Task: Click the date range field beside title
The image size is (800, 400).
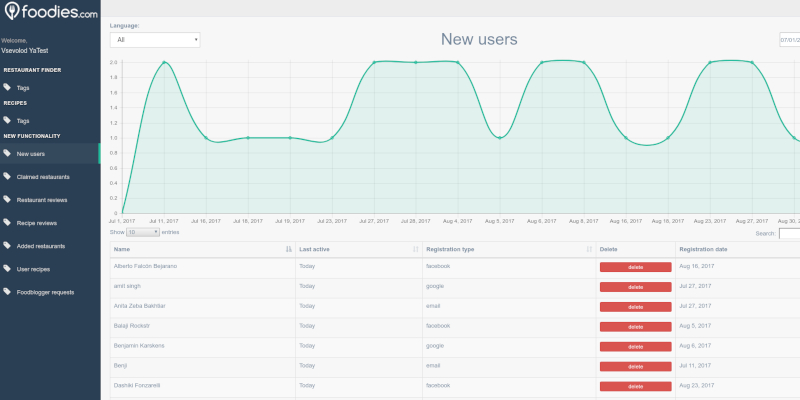Action: (x=789, y=40)
